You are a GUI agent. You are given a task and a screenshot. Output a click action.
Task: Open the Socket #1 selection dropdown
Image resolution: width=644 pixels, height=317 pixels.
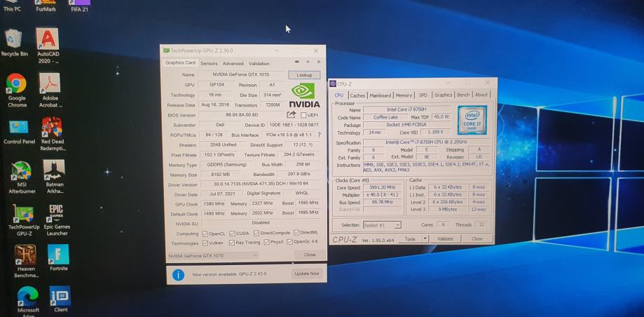(382, 225)
